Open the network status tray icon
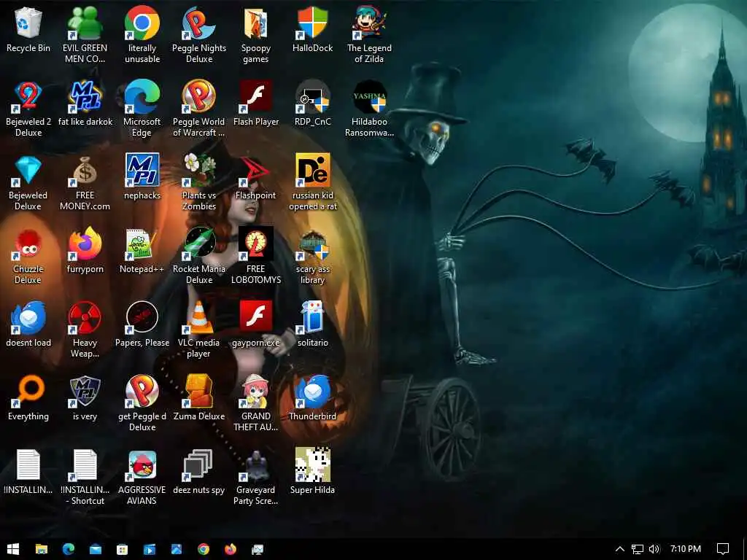747x560 pixels. pos(638,549)
